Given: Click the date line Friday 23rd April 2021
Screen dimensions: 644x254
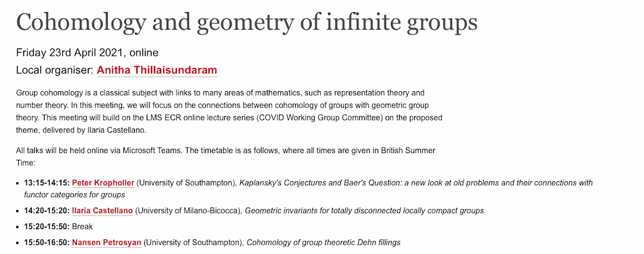Looking at the screenshot, I should click(87, 52).
